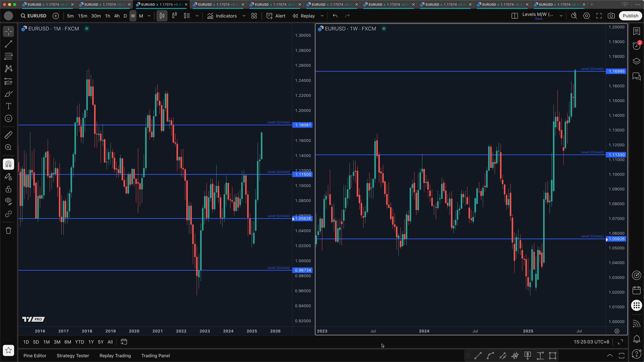The image size is (644, 362).
Task: Toggle magnet mode on the left toolbar
Action: (x=9, y=164)
